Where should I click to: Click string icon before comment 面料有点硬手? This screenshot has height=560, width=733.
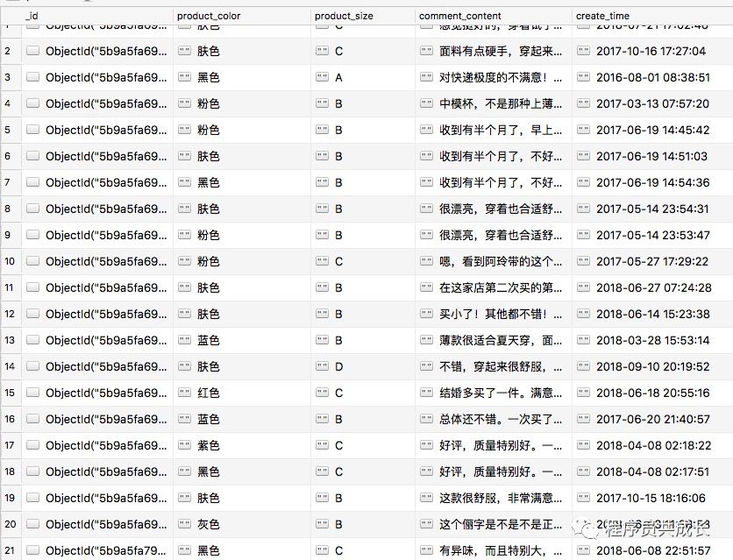coord(426,51)
